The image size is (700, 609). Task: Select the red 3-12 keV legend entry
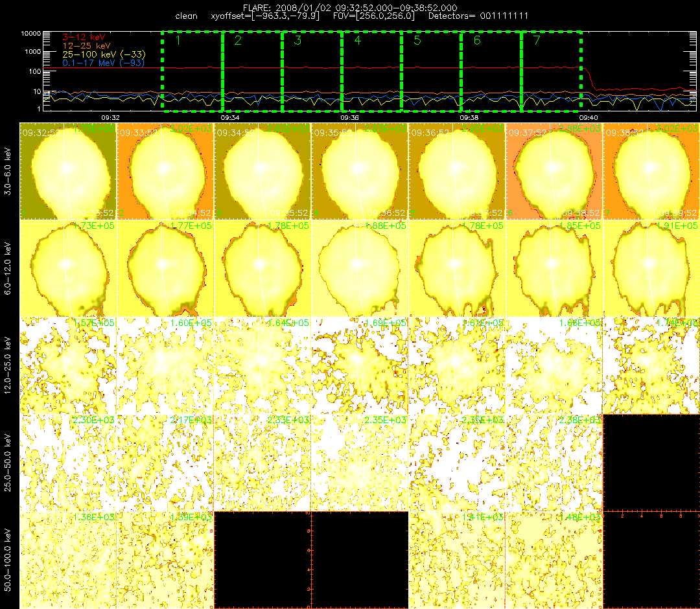coord(84,37)
